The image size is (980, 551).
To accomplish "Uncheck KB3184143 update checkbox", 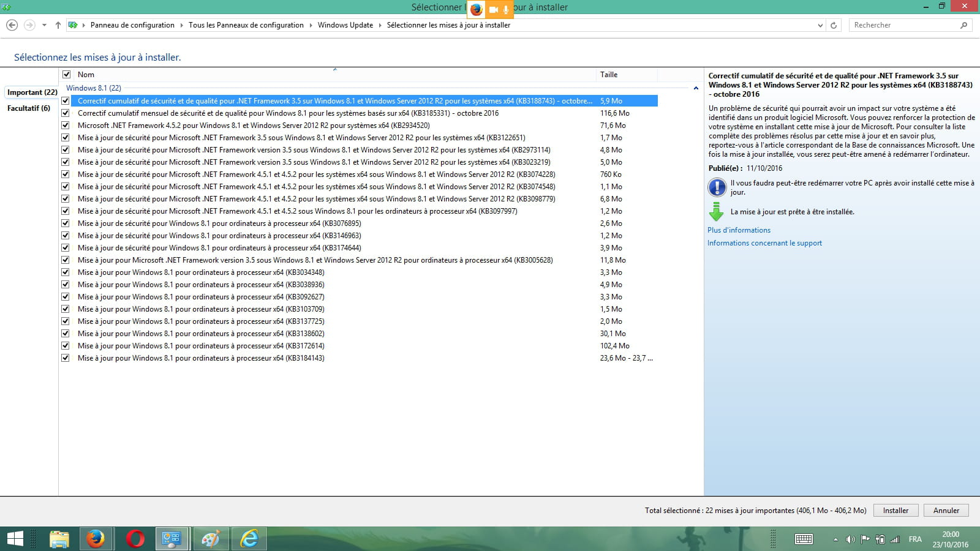I will coord(66,358).
